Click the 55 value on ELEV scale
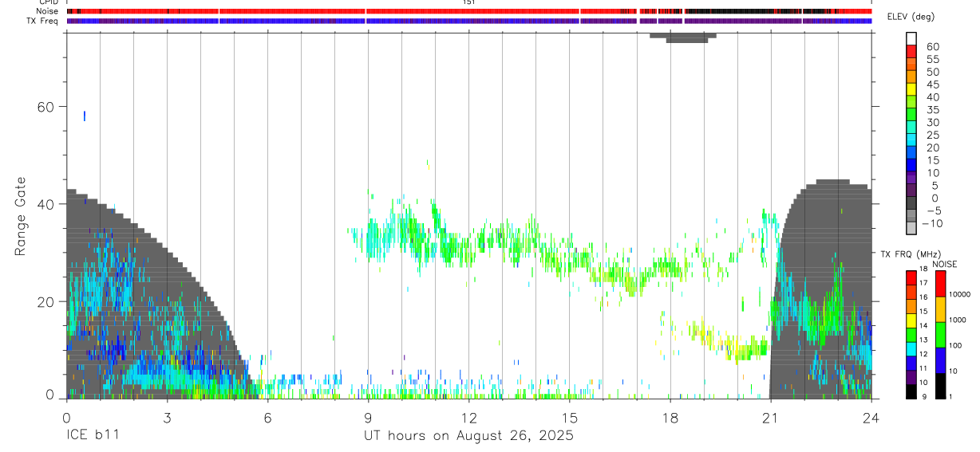 (932, 60)
